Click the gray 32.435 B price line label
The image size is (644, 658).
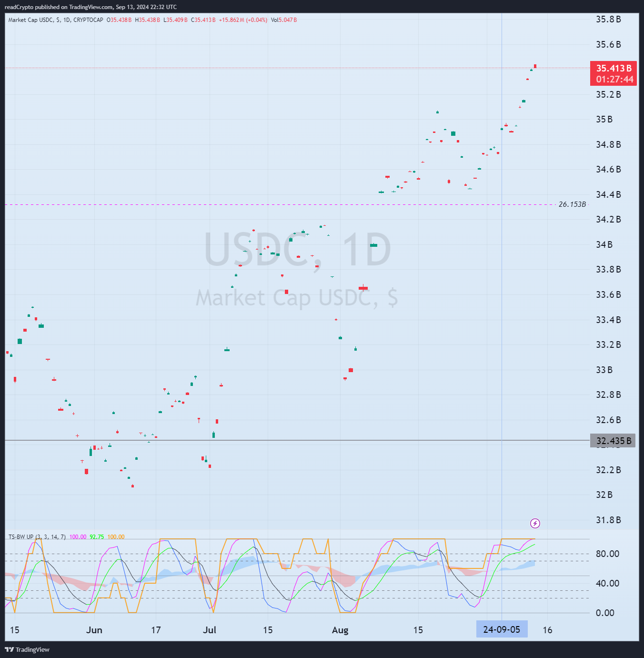coord(613,441)
